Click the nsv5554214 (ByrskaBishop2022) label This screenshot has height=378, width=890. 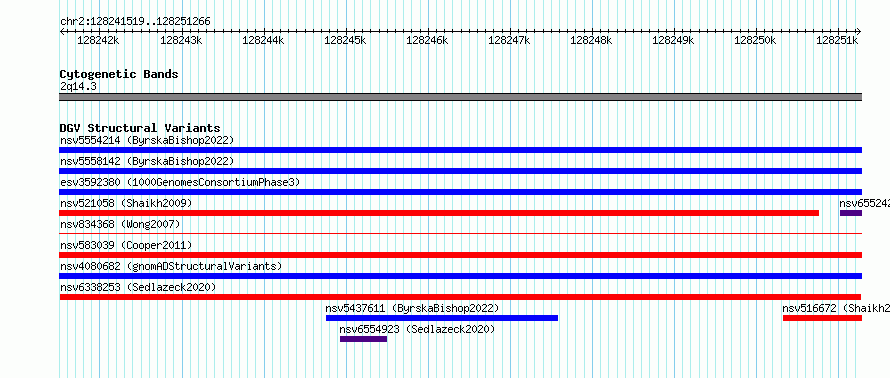click(147, 140)
